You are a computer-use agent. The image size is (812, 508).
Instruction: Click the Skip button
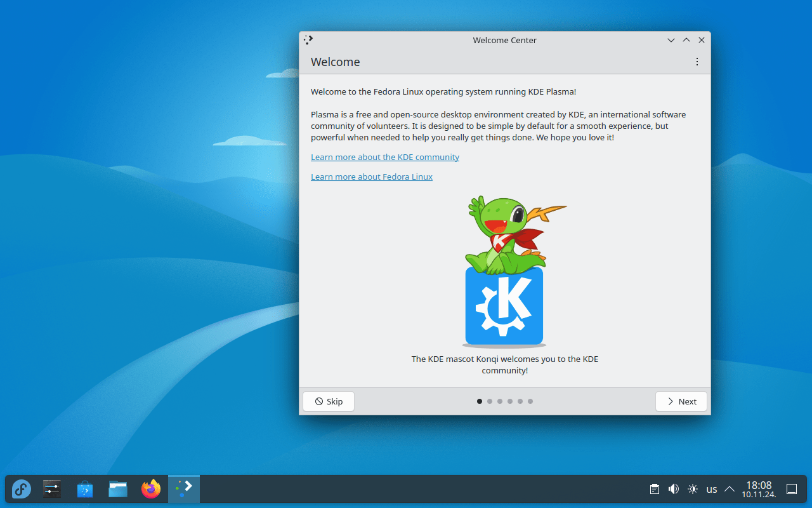click(x=329, y=401)
